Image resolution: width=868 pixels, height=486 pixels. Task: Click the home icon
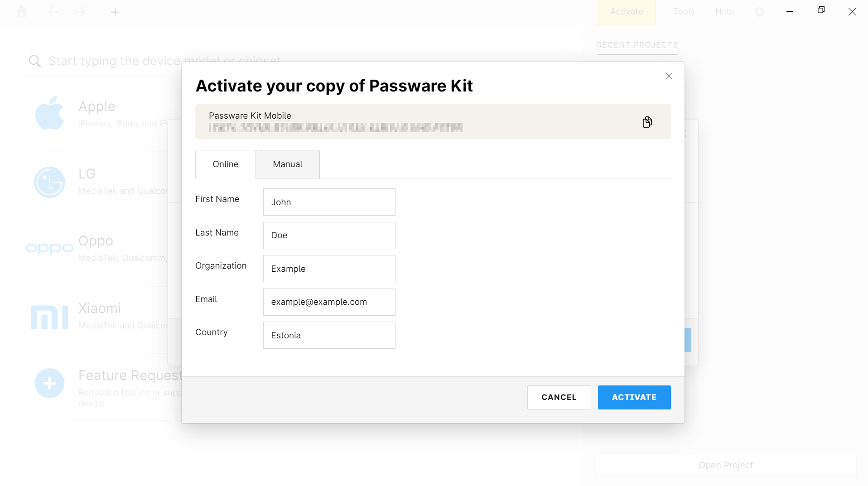coord(21,12)
